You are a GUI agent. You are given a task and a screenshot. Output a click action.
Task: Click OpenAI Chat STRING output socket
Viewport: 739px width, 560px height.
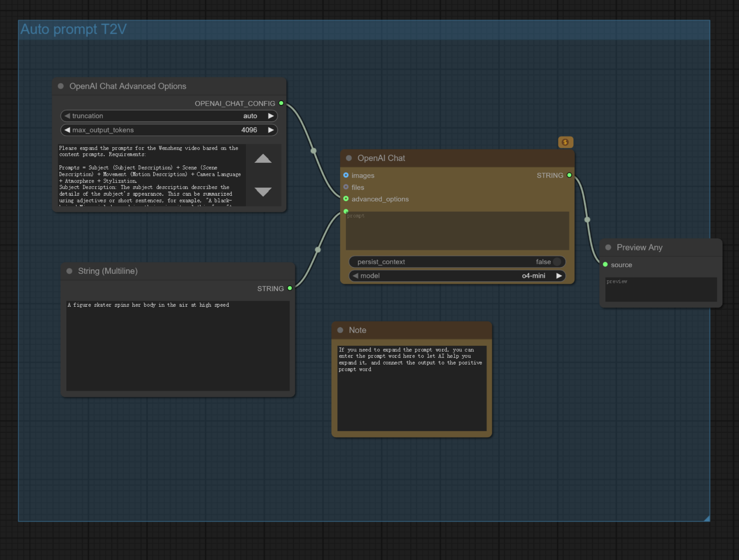(569, 175)
